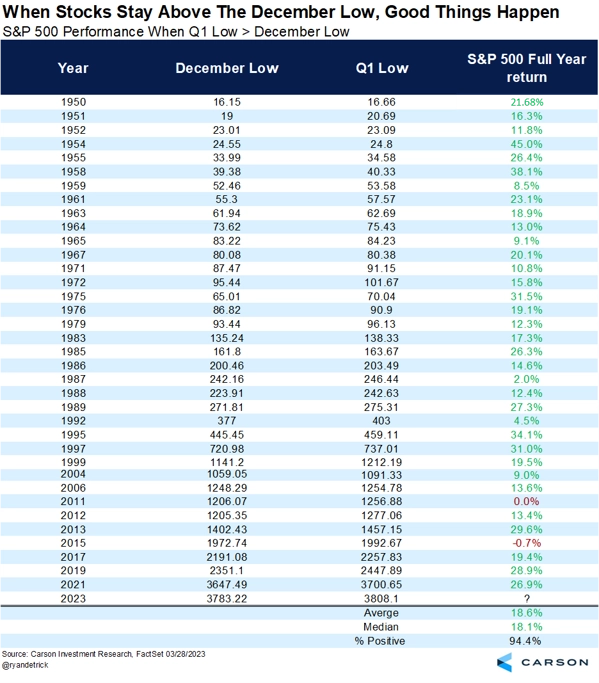Screen dimensions: 599x683
Task: Click the return value '9.1%'
Action: tap(526, 241)
